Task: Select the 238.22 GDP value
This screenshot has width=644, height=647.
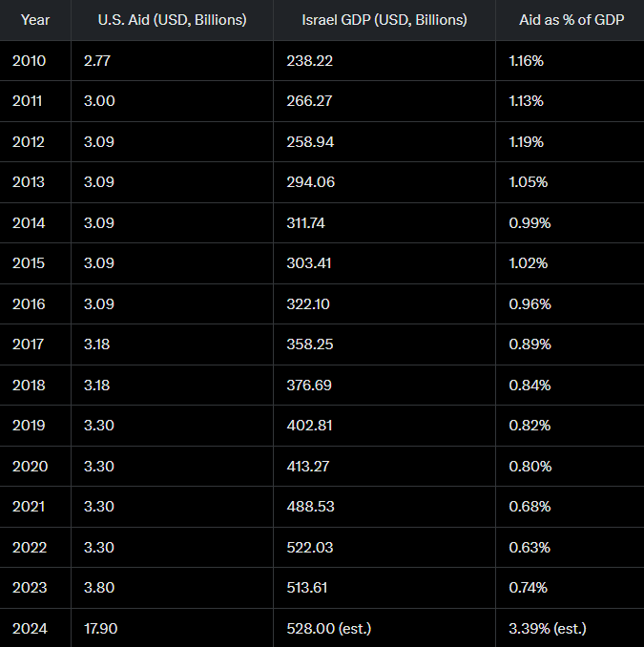Action: click(309, 61)
